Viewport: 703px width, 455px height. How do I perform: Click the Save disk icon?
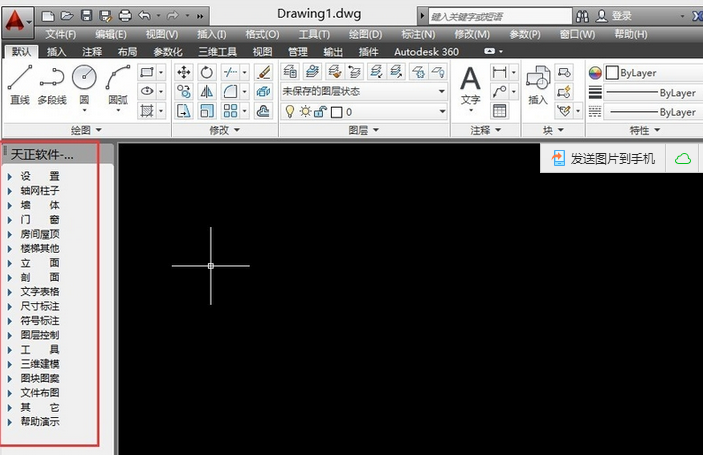coord(86,16)
